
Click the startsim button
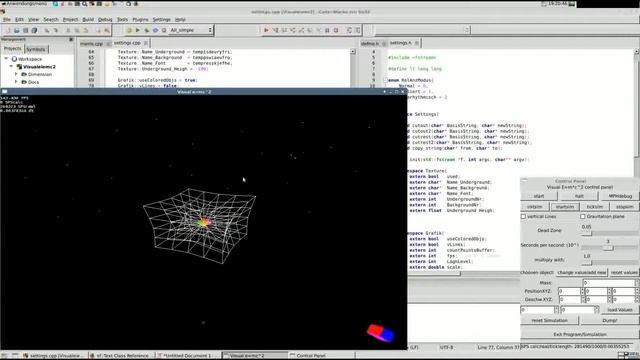pos(565,207)
